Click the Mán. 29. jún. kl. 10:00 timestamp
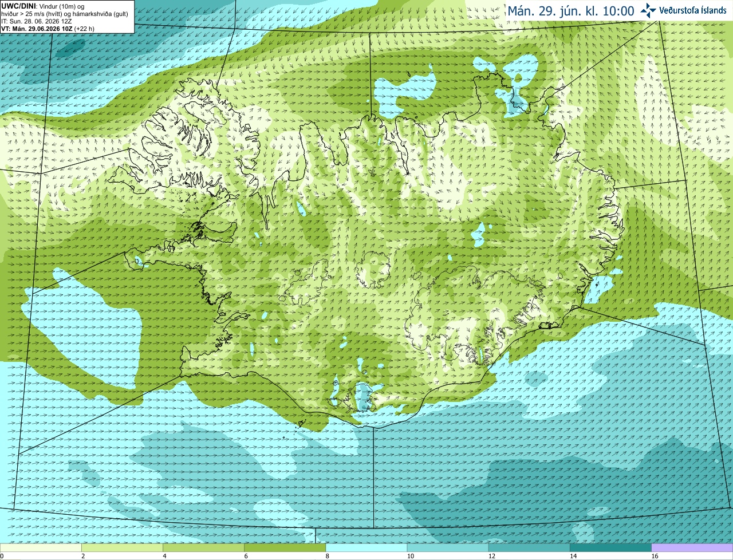Viewport: 733px width, 560px height. [571, 11]
